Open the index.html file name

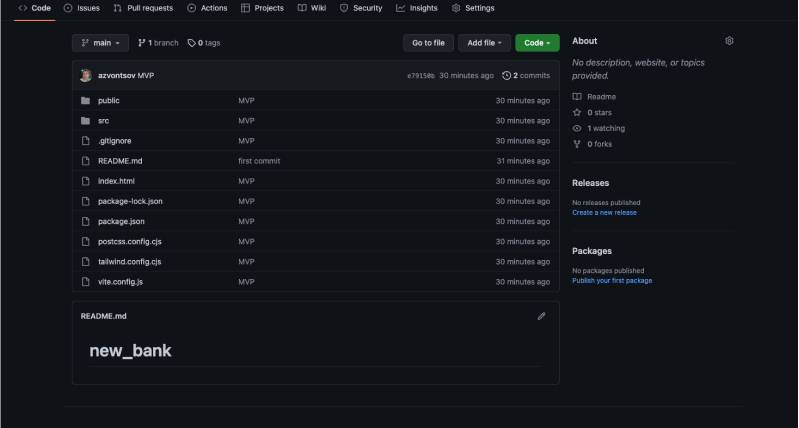click(x=116, y=181)
